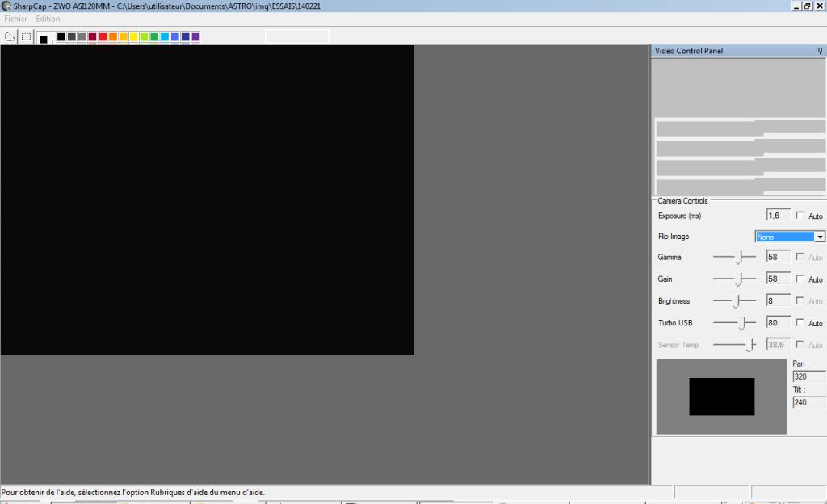Click the Gamma value field
827x504 pixels.
click(x=778, y=257)
